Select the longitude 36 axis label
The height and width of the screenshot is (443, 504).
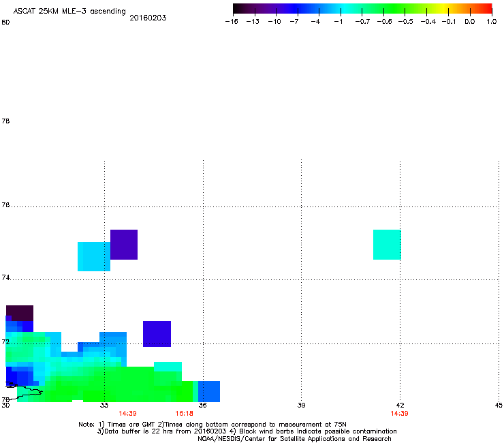(x=202, y=405)
